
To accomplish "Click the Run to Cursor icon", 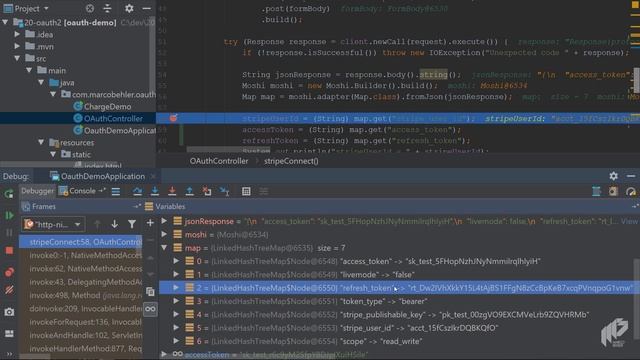I will tap(224, 191).
